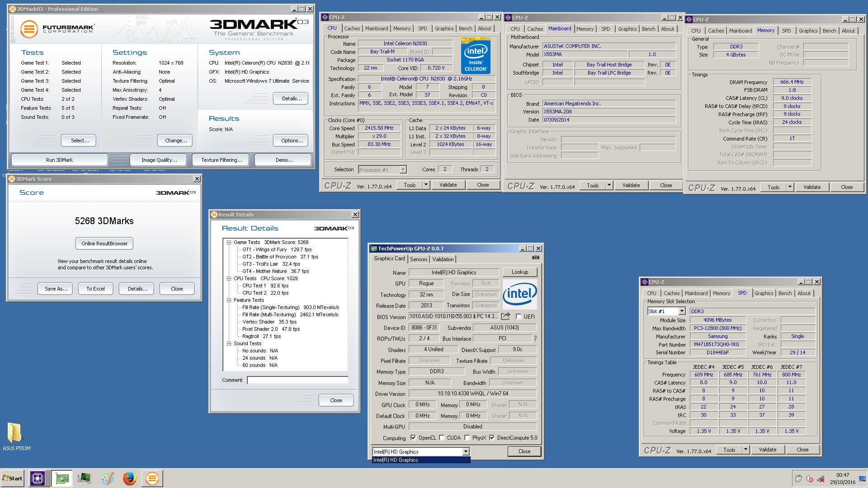The width and height of the screenshot is (868, 488).
Task: Collapse the CPU Tests tree node
Action: click(229, 279)
